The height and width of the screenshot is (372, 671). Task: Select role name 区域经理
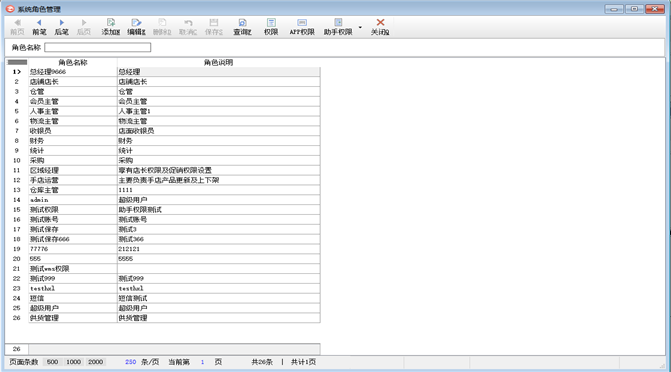point(73,170)
